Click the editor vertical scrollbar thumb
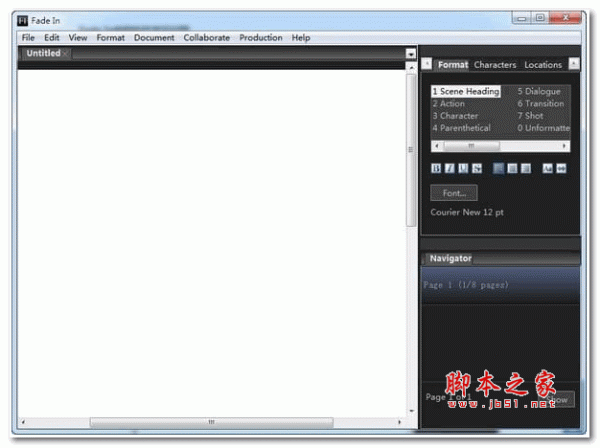Viewport: 600px width, 448px height. point(411,150)
